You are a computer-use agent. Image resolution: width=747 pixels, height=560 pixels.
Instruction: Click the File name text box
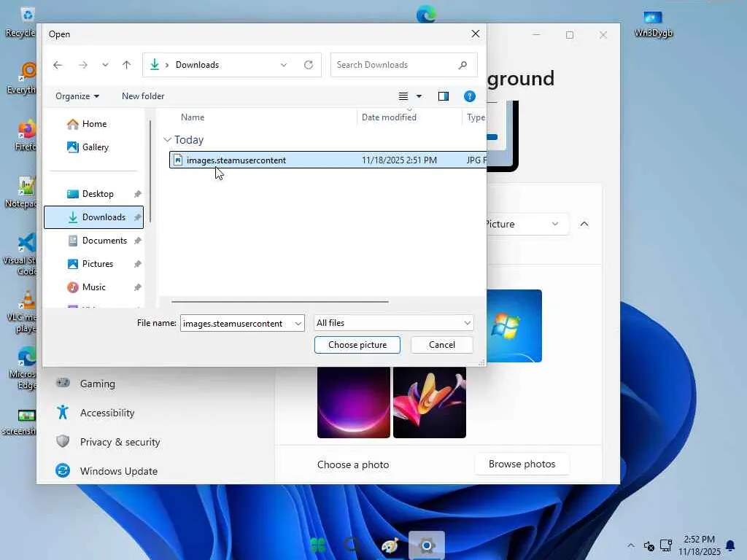(236, 323)
